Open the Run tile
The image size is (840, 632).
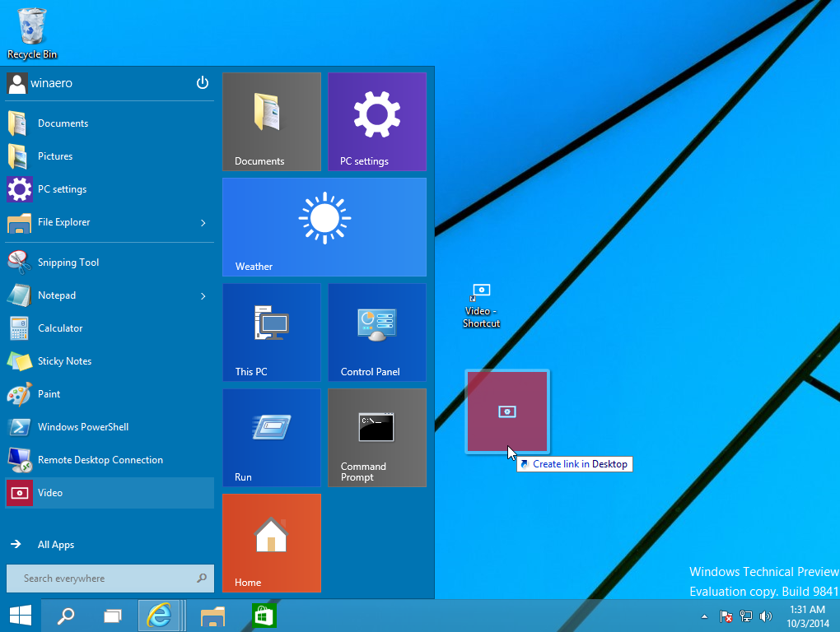pos(271,438)
